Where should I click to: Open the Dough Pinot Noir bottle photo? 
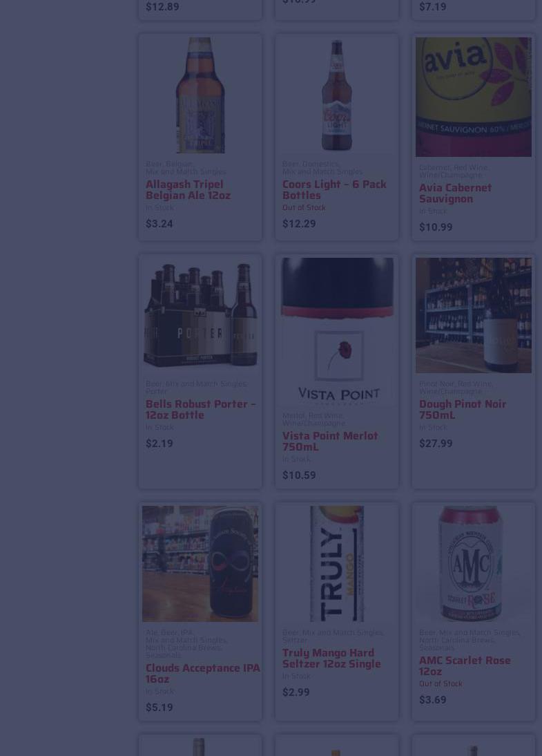474,315
